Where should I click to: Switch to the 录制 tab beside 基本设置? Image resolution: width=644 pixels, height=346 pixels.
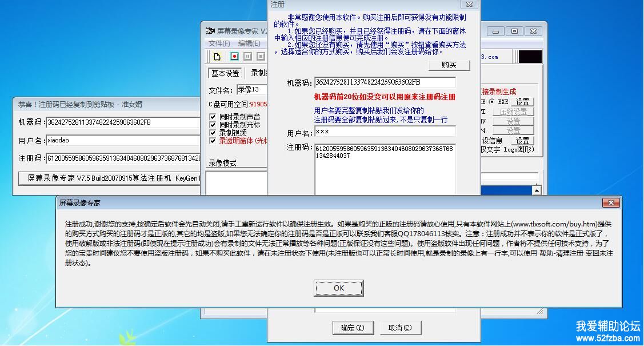coord(258,73)
